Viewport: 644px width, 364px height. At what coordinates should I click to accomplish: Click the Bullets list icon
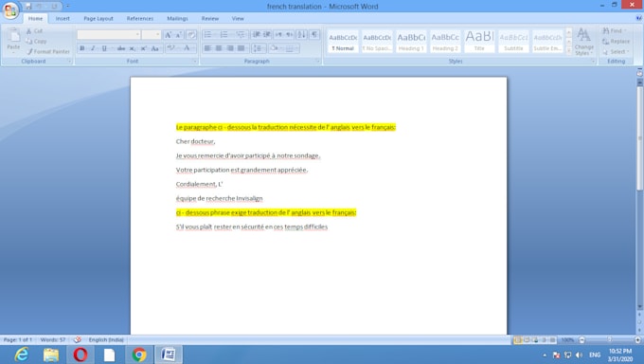(209, 34)
